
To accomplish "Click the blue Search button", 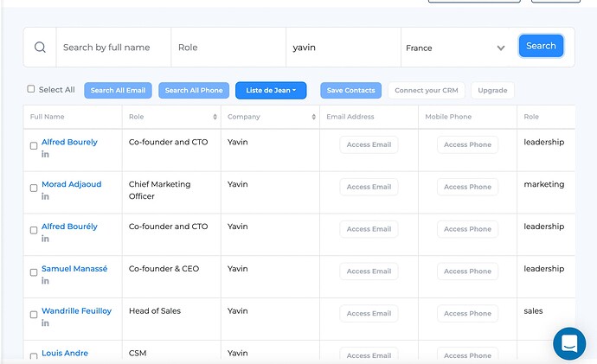I will point(541,46).
